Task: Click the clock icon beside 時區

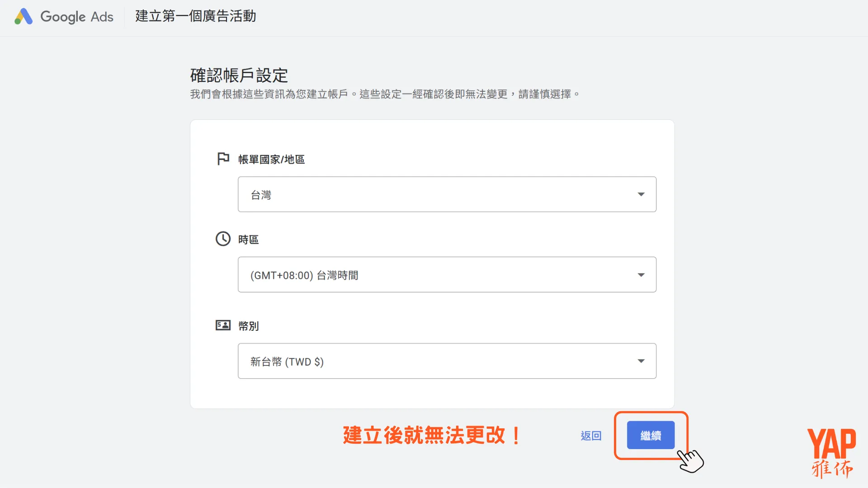Action: pos(223,239)
